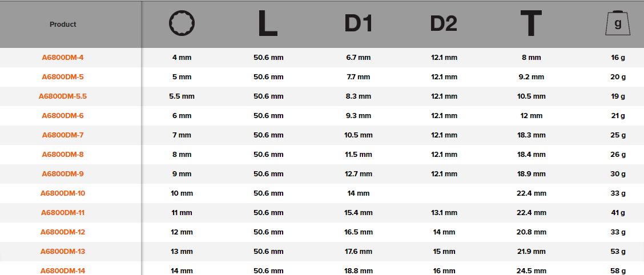Go to product A6800DM-6
644x275 pixels.
63,116
